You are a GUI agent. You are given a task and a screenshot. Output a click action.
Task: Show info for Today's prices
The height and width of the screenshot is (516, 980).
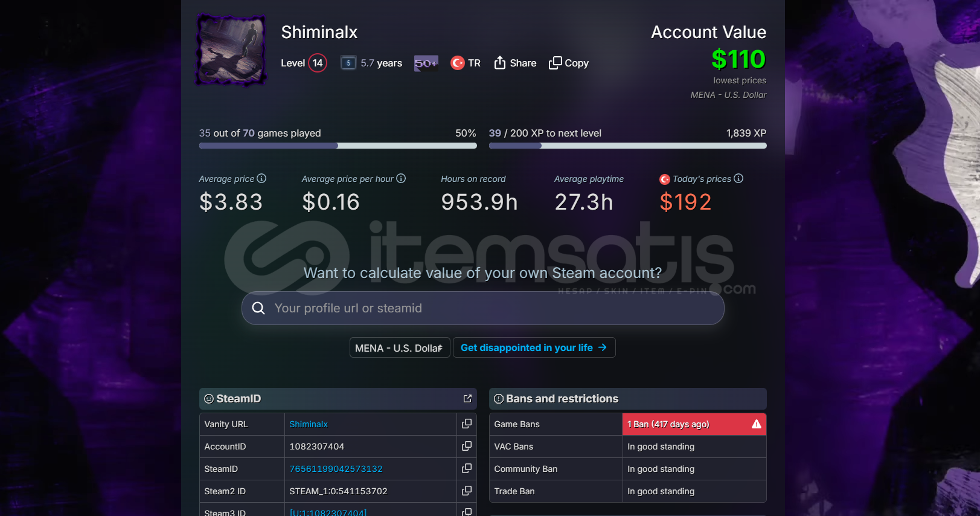738,178
